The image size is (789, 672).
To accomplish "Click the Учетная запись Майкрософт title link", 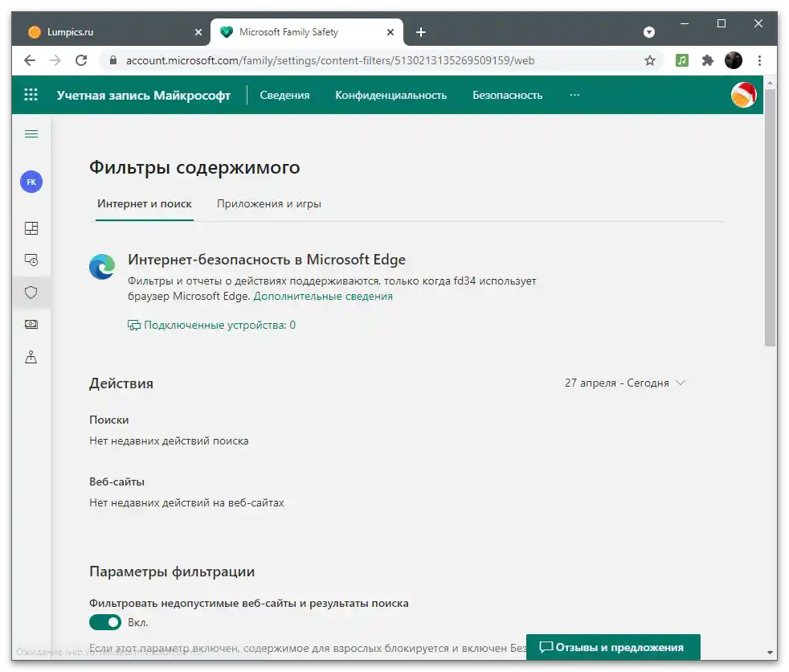I will click(x=143, y=95).
